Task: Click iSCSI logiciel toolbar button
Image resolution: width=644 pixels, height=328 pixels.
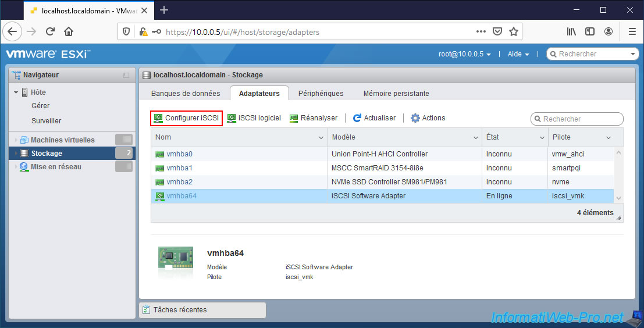Action: pyautogui.click(x=254, y=118)
